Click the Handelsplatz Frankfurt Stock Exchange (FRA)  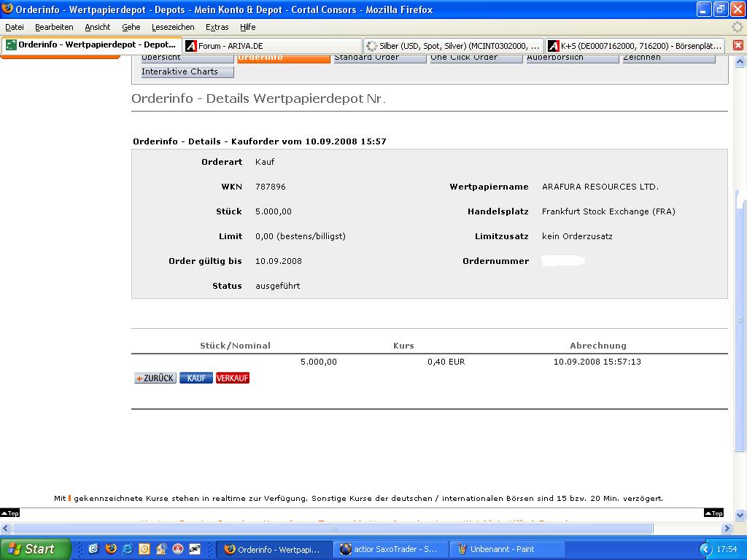[608, 211]
